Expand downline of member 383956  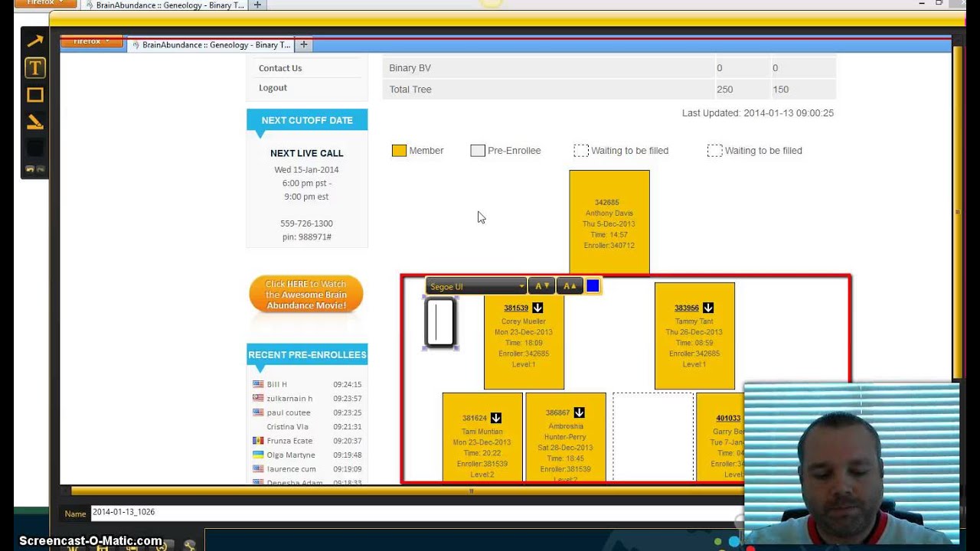(x=708, y=308)
